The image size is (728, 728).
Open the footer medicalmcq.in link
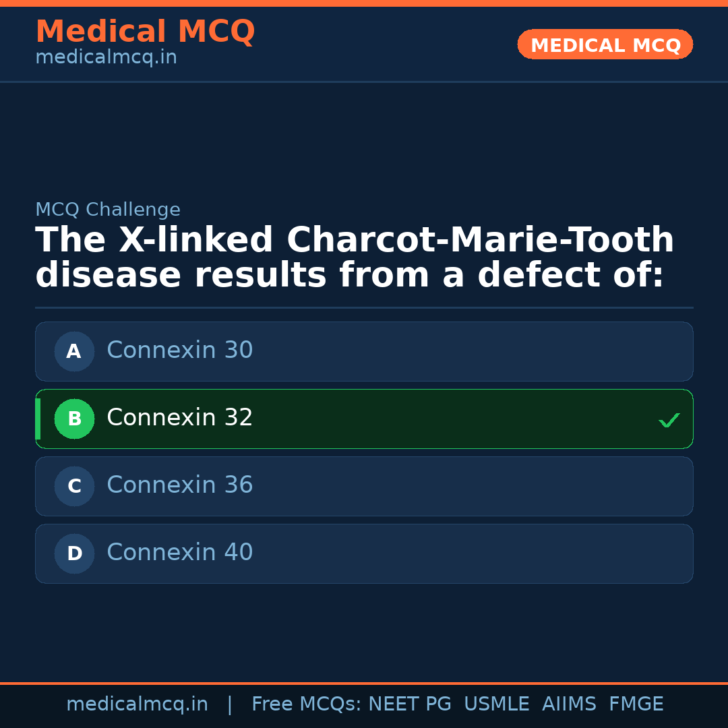click(137, 704)
